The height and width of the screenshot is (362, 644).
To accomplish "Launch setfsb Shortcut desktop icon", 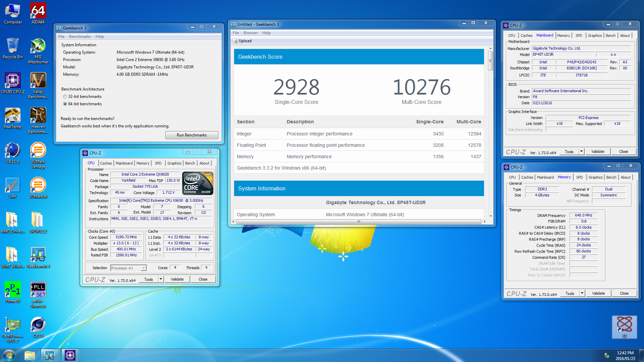I will 38,295.
